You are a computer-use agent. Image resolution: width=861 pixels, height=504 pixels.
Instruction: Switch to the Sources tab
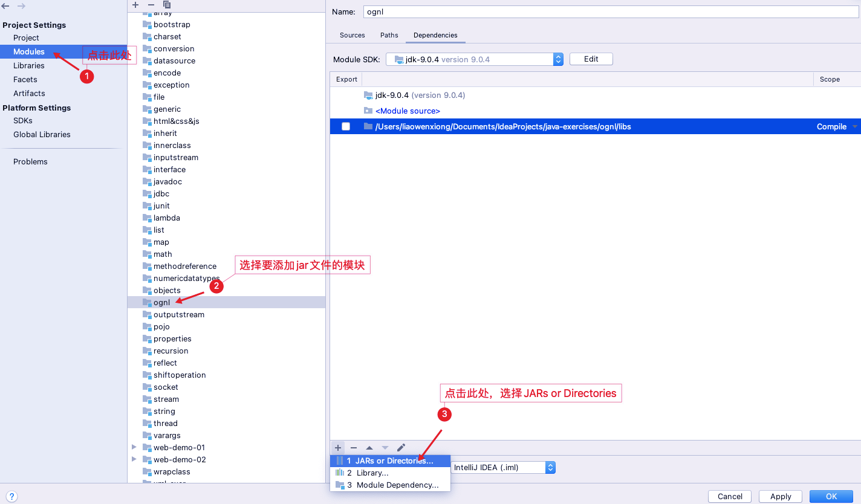353,35
